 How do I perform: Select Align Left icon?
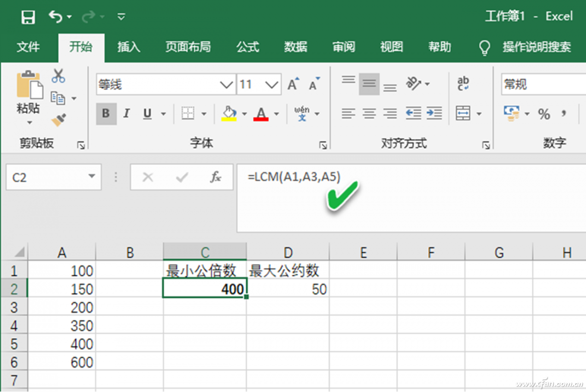click(348, 114)
